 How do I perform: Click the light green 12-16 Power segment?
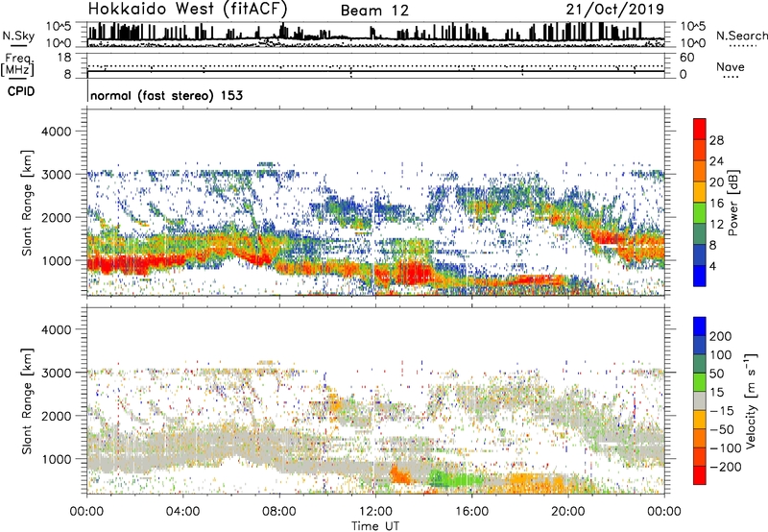pos(700,213)
